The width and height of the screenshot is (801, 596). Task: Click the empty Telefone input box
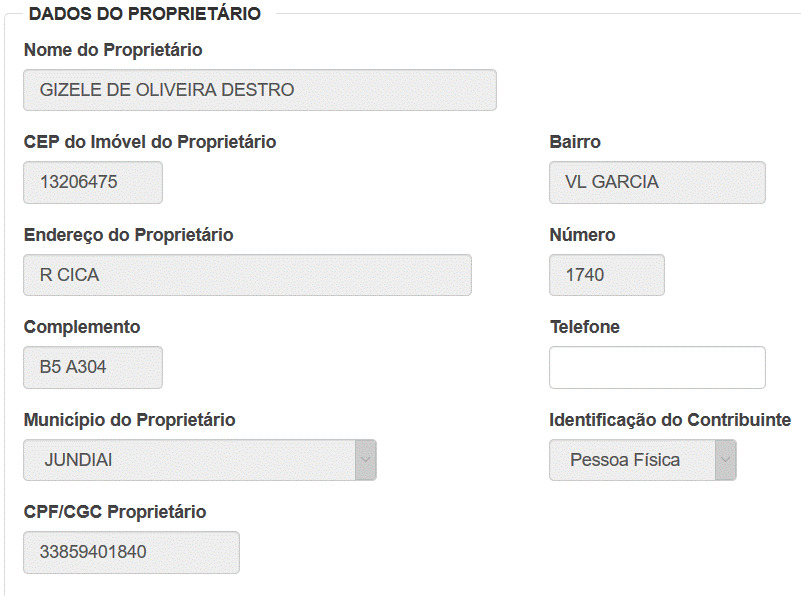tap(657, 367)
